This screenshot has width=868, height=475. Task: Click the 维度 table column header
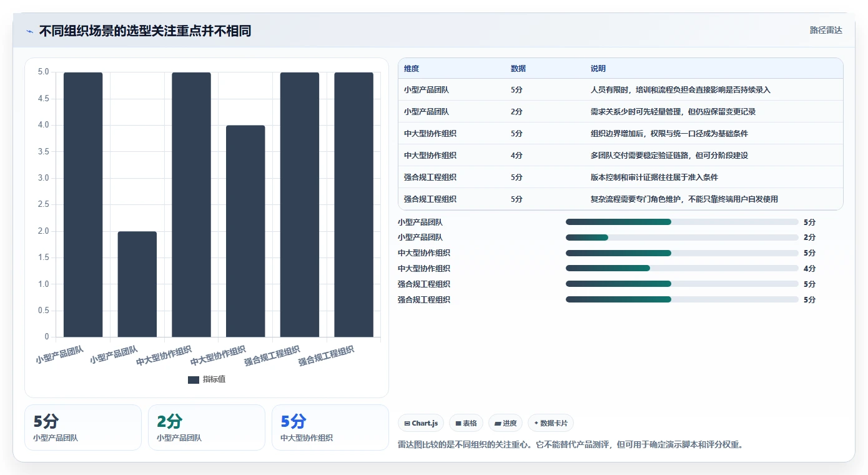[x=412, y=69]
